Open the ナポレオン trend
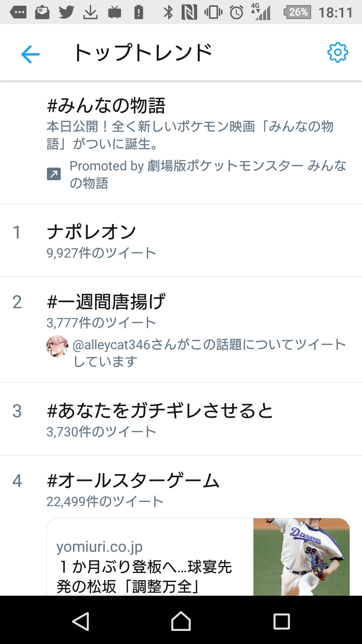362x644 pixels. coord(92,232)
